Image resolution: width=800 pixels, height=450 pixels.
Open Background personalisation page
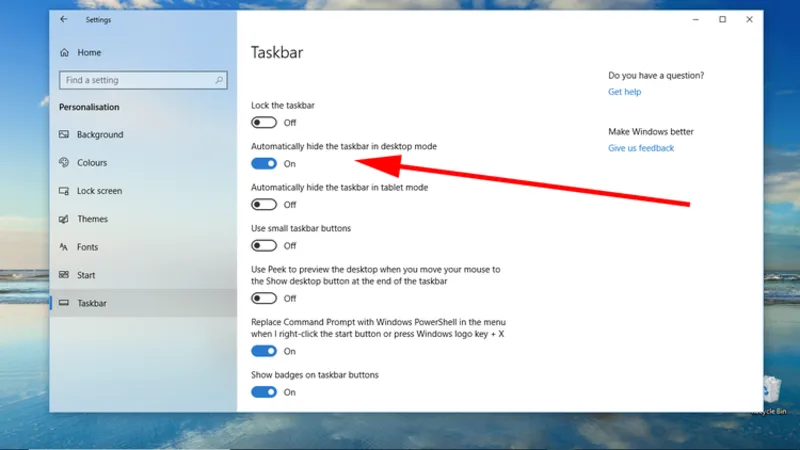(143, 134)
